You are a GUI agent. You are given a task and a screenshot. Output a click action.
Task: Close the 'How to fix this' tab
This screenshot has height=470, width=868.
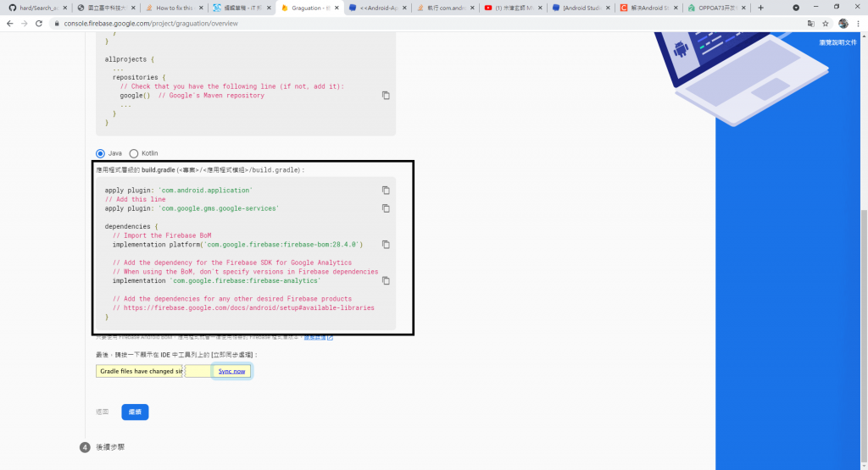(201, 8)
